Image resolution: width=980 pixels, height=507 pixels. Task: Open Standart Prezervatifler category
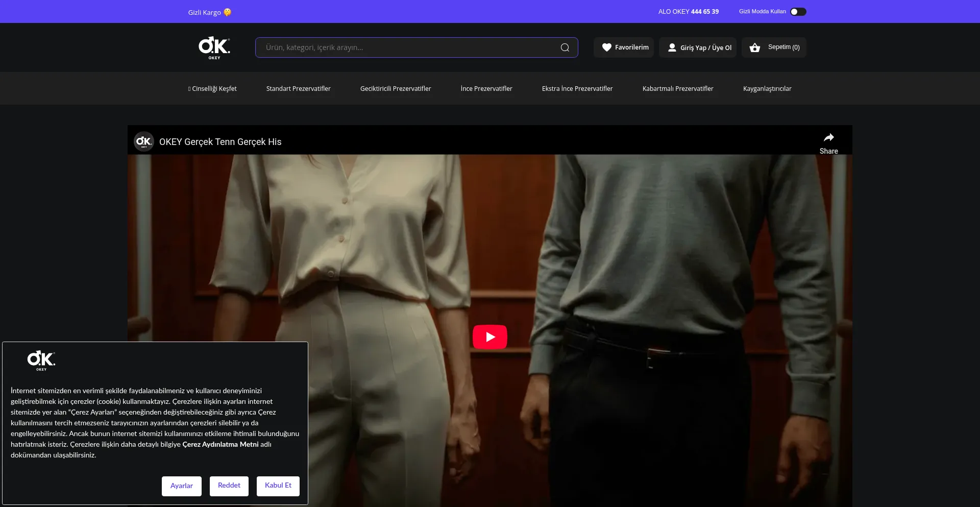pos(298,89)
